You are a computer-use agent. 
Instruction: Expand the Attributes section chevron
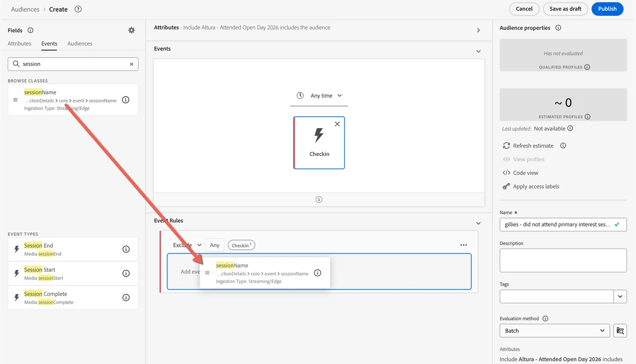[479, 30]
